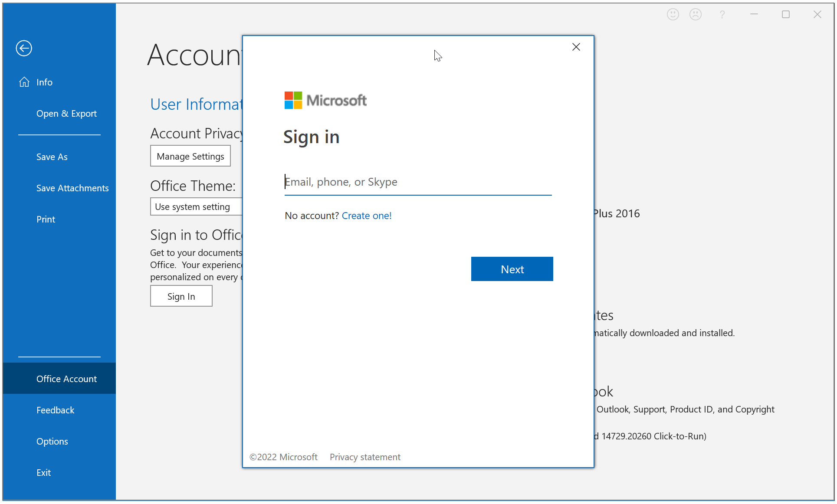
Task: Click the Create one! link
Action: click(366, 216)
